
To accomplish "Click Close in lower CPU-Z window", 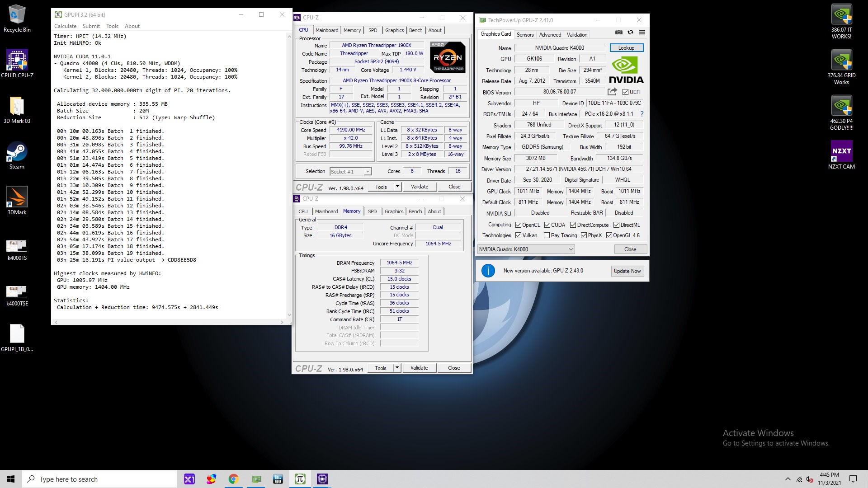I will 454,368.
